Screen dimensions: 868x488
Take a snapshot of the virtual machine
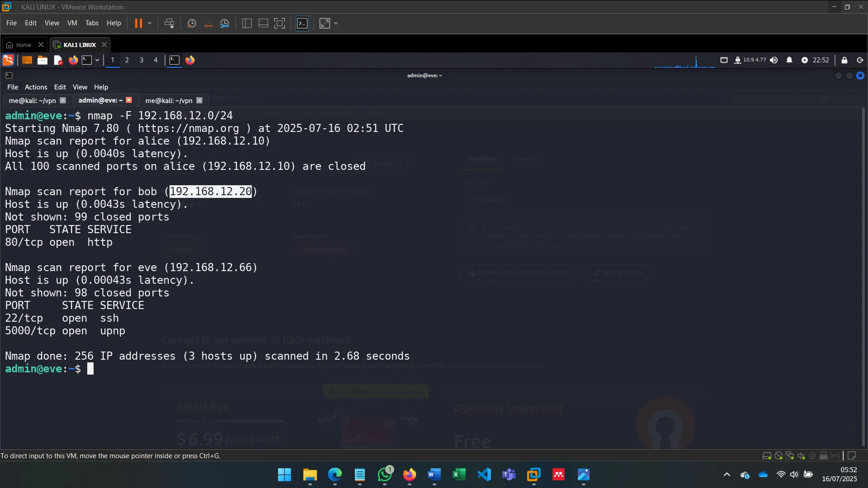click(x=191, y=23)
